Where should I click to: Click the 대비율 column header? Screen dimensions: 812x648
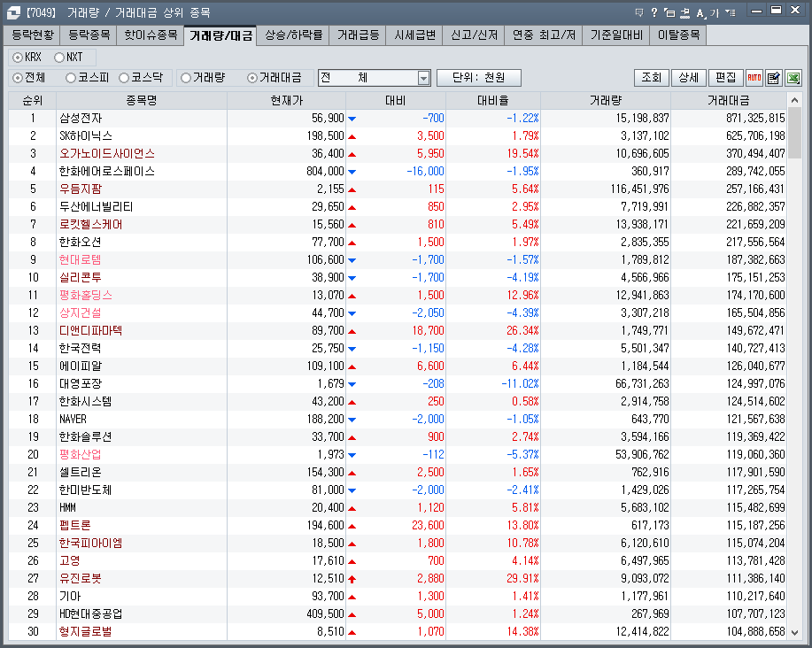[493, 100]
